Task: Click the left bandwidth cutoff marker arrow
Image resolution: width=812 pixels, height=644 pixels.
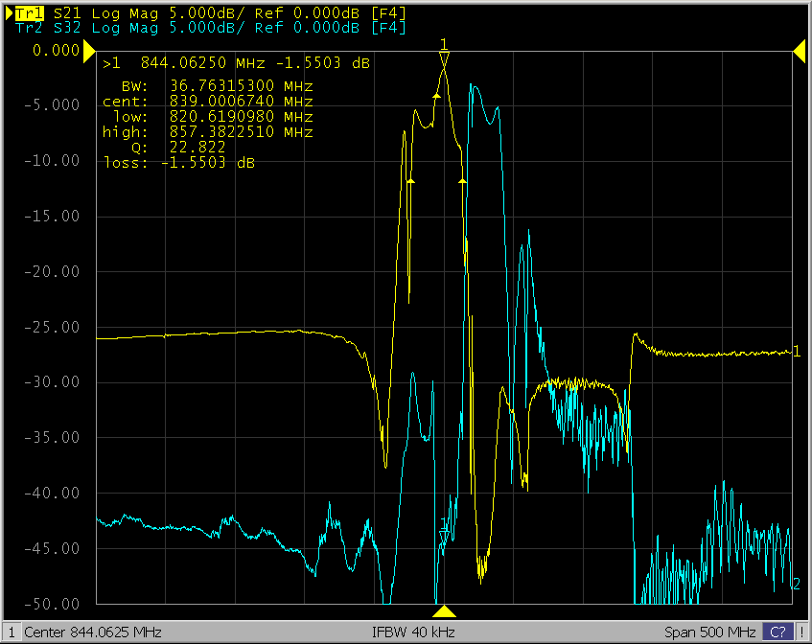Action: [x=410, y=179]
